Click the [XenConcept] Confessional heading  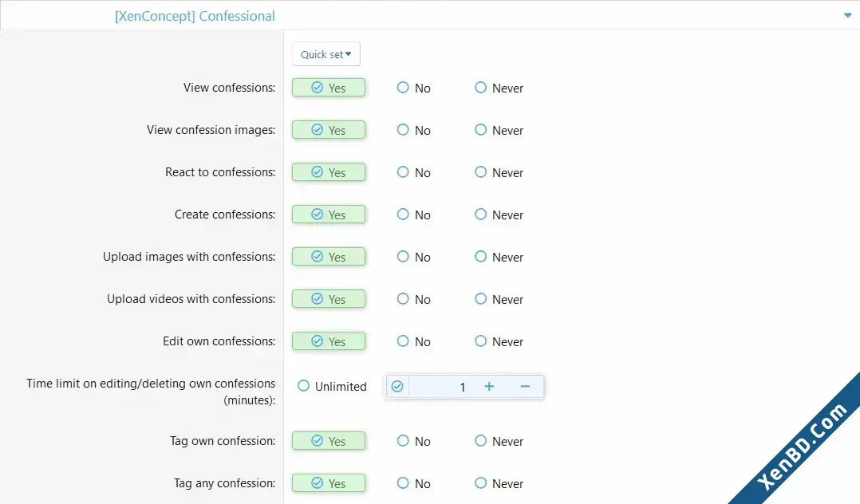click(195, 16)
